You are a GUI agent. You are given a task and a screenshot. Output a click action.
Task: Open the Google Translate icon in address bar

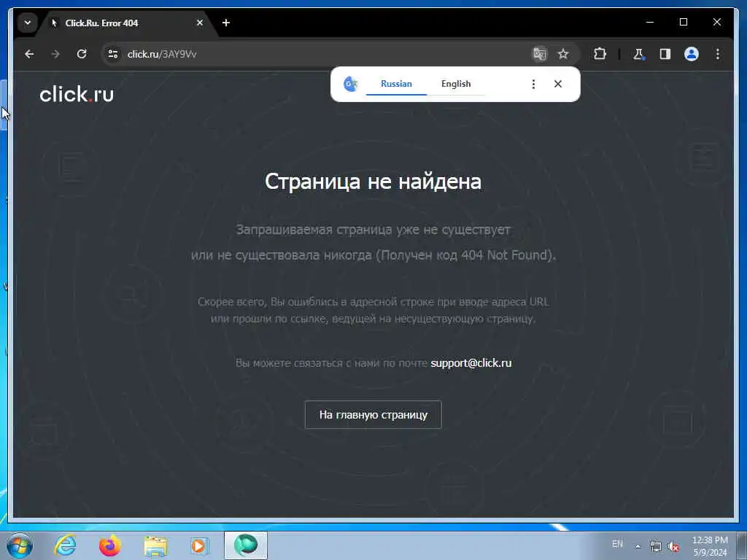(539, 54)
